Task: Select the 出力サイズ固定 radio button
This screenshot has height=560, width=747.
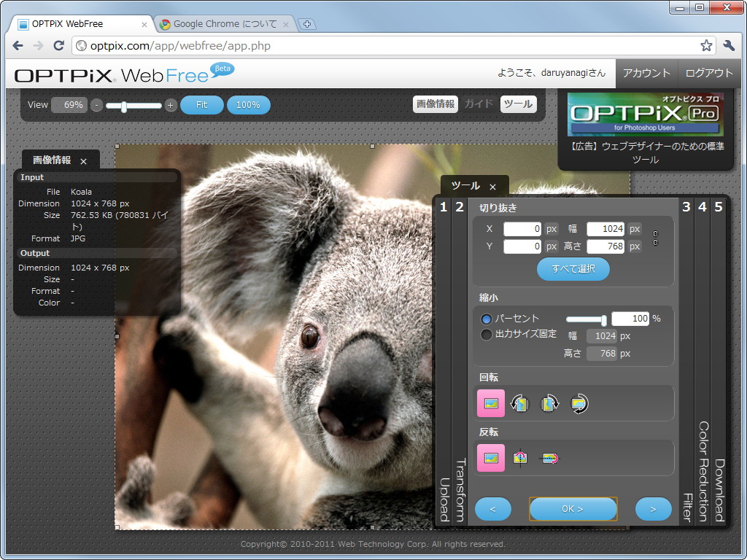Action: pos(487,335)
